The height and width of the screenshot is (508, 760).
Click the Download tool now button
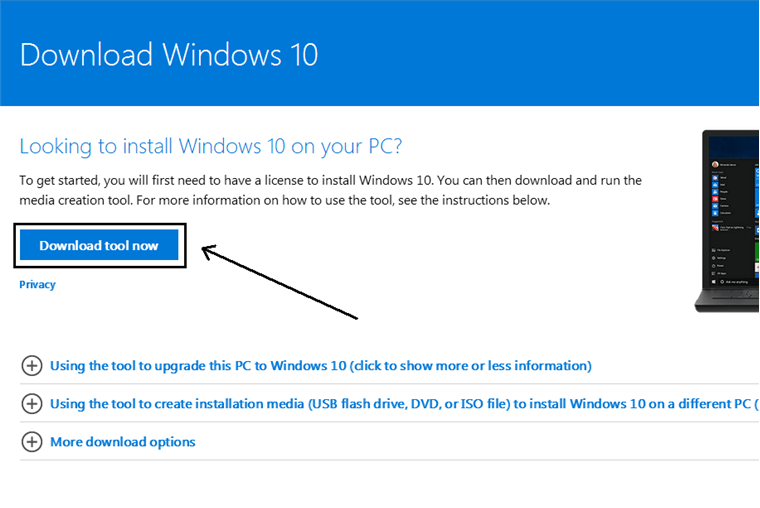[99, 245]
